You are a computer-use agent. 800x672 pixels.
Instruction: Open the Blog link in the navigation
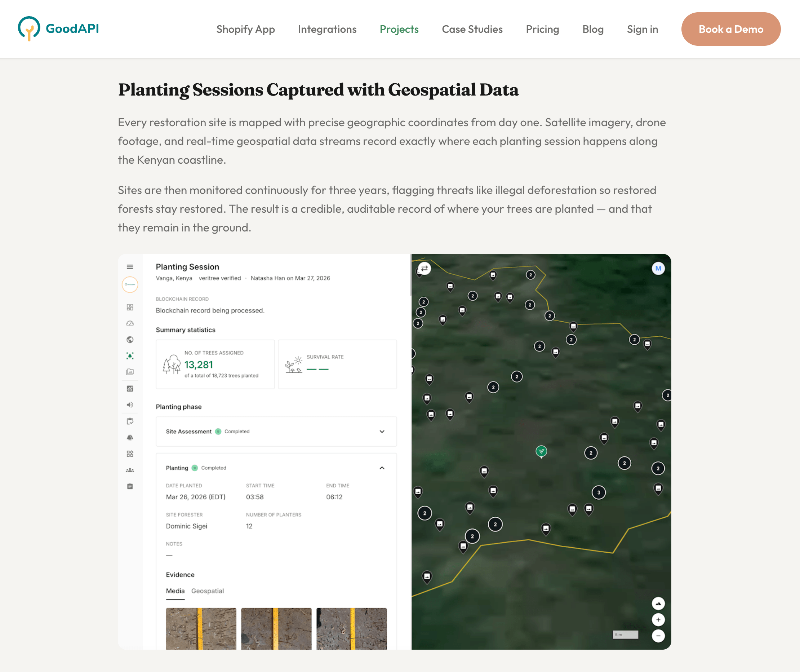[593, 29]
